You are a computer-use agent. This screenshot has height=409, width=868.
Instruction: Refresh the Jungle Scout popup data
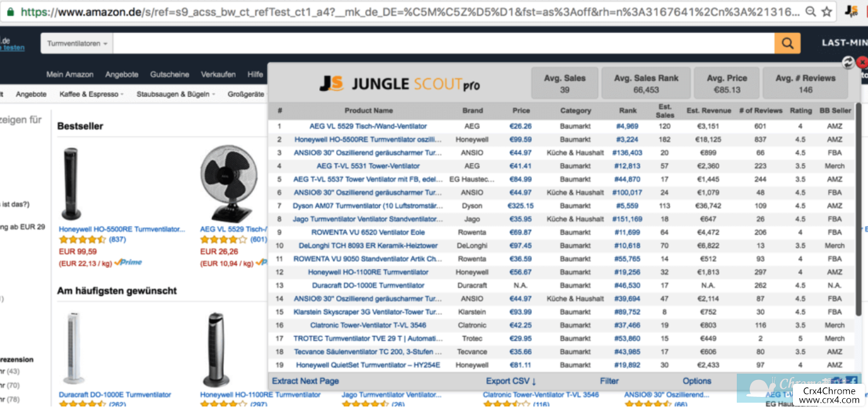pos(848,62)
